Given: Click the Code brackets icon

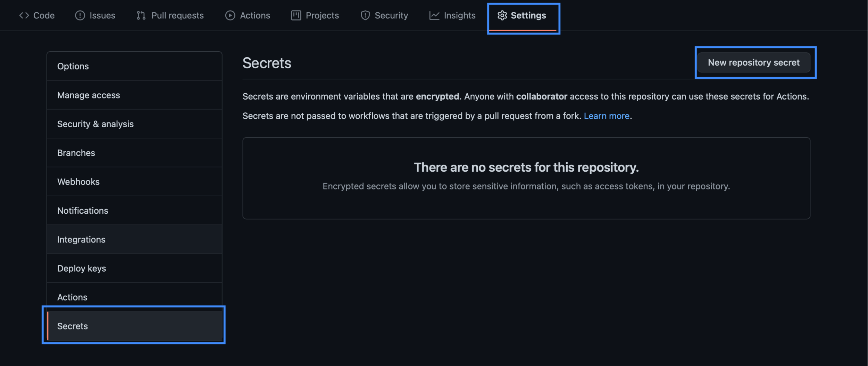Looking at the screenshot, I should [x=24, y=16].
